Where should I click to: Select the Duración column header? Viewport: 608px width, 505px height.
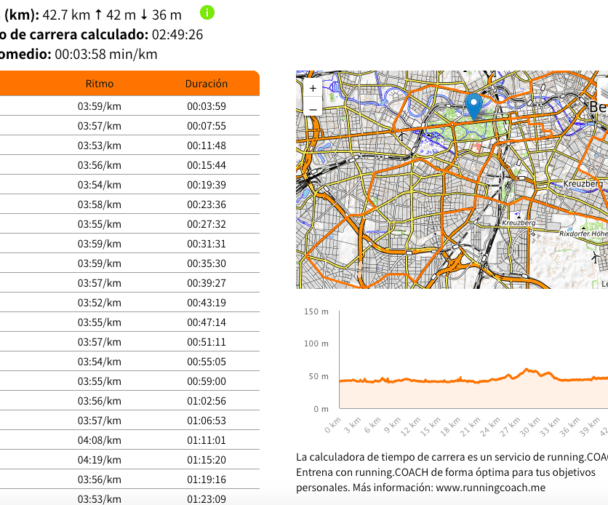(x=206, y=84)
